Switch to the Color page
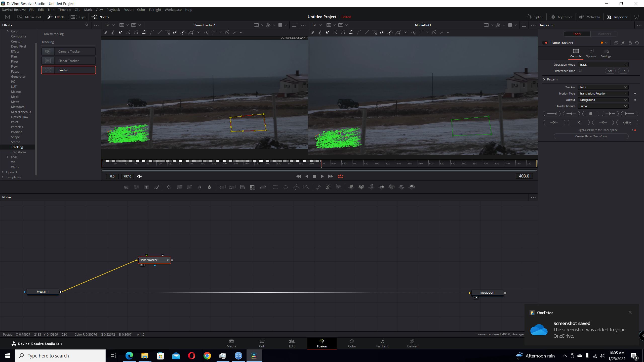This screenshot has height=362, width=644. pos(352,343)
